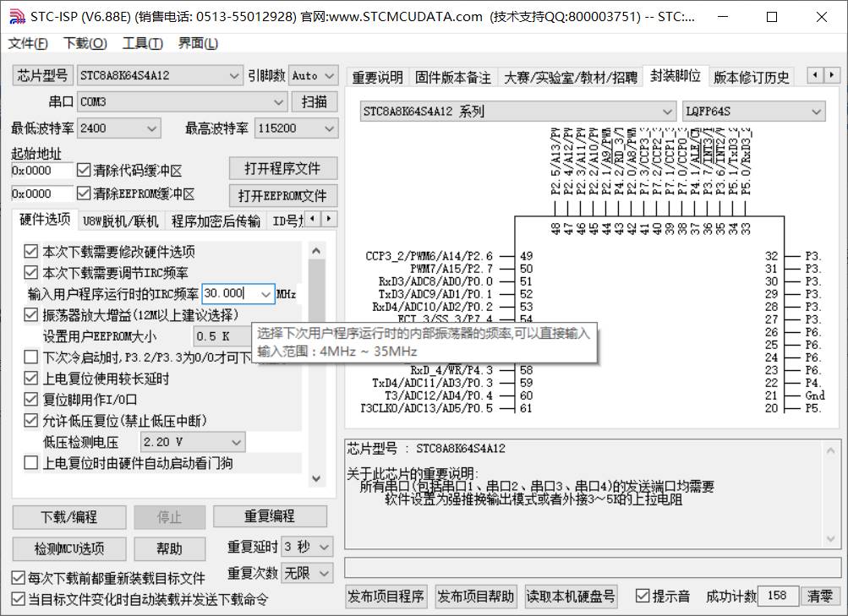Click the 起始地址 0x0000 input field
This screenshot has width=848, height=616.
click(41, 171)
